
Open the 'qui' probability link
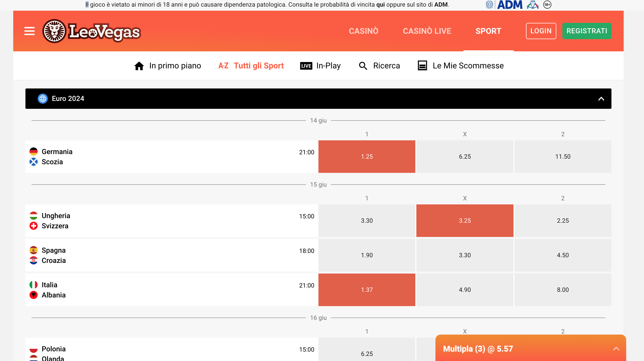tap(380, 5)
